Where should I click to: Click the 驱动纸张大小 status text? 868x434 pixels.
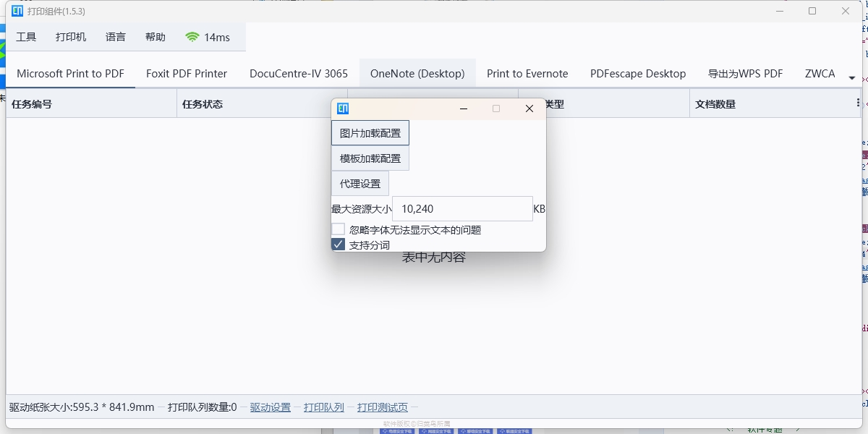pyautogui.click(x=82, y=407)
